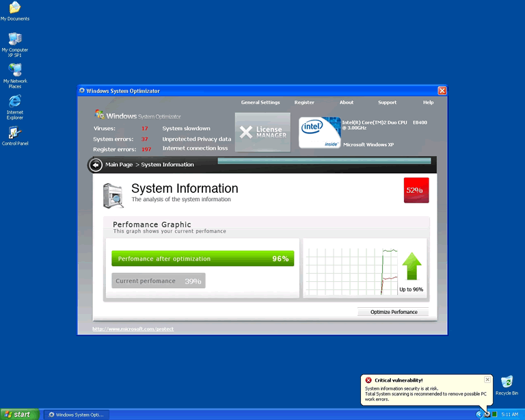This screenshot has height=420, width=525.
Task: Click the Intel inside logo
Action: click(319, 132)
